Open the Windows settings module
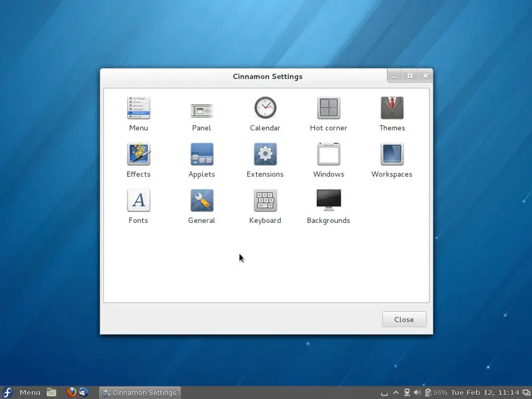This screenshot has height=399, width=532. [x=329, y=160]
